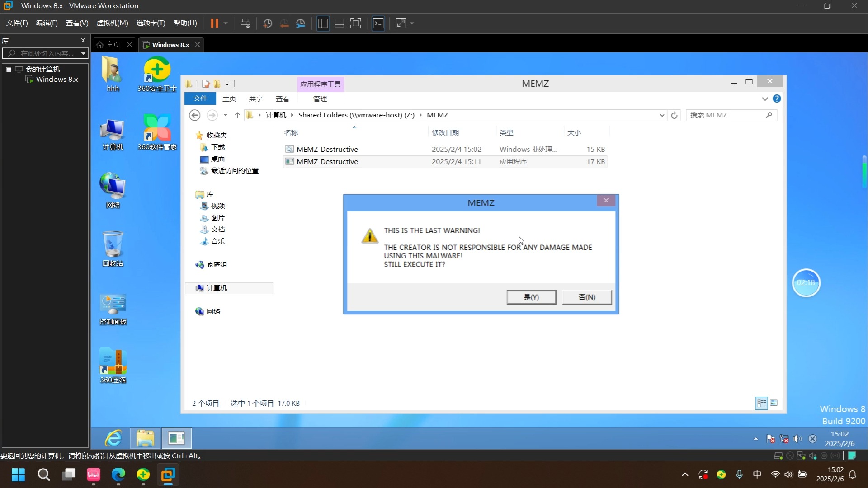
Task: Click the 搜索 MEMZ search box
Action: coord(731,115)
